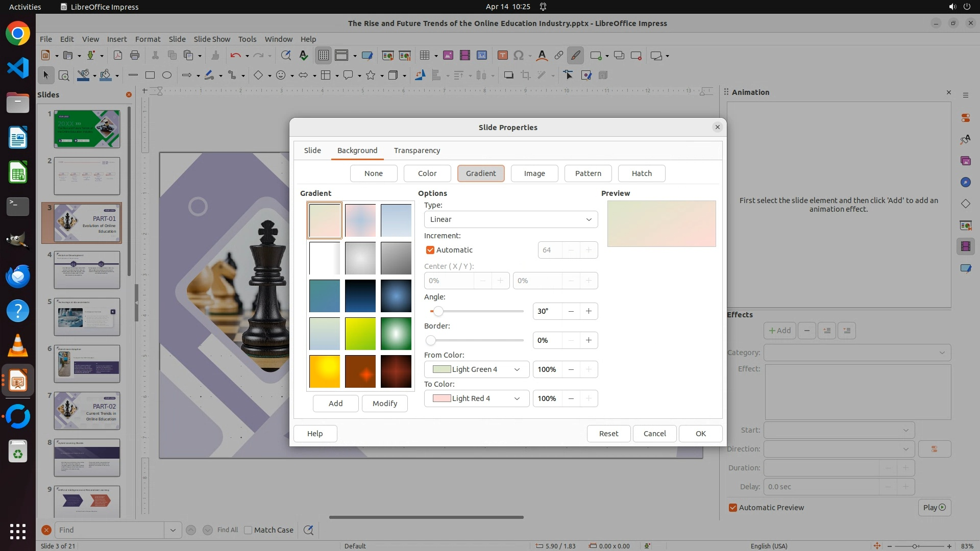Toggle the Display Grid toolbar icon
The image size is (980, 551).
[324, 56]
